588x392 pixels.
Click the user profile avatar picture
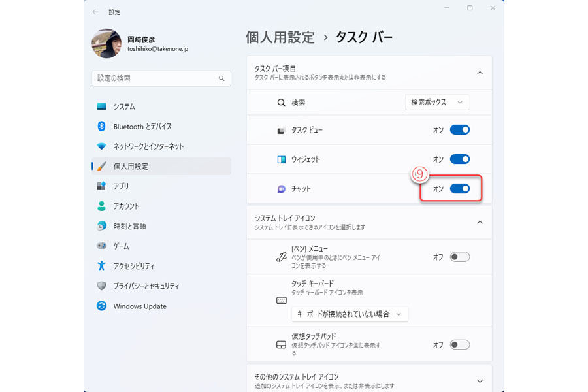tap(106, 44)
